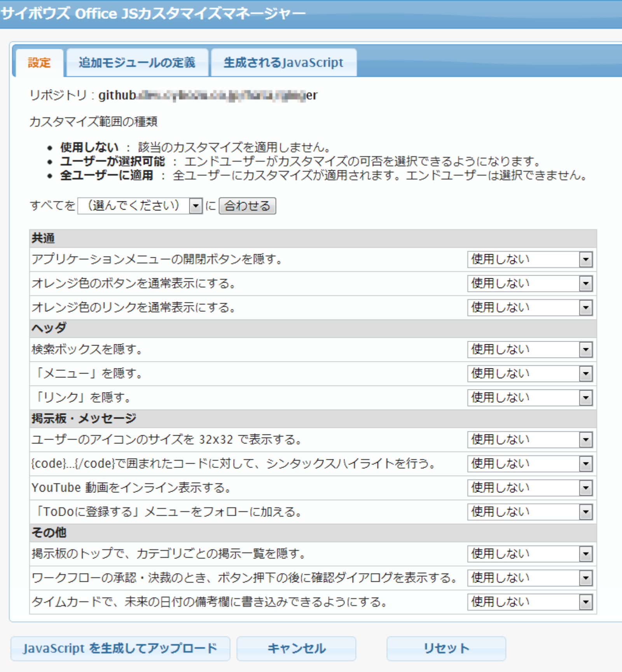Screen dimensions: 622x672
Task: Click JavaScript を生成してアップロード button
Action: click(120, 648)
